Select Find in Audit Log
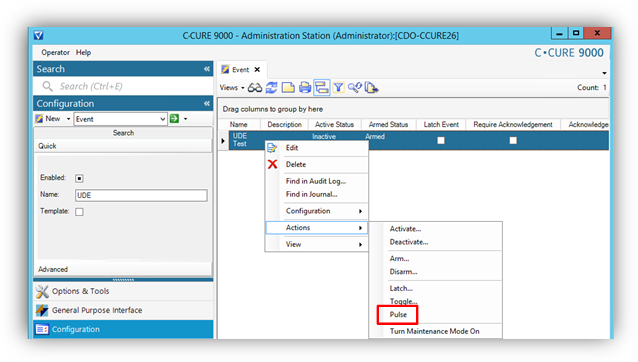Viewport: 638px width, 362px height. 316,181
